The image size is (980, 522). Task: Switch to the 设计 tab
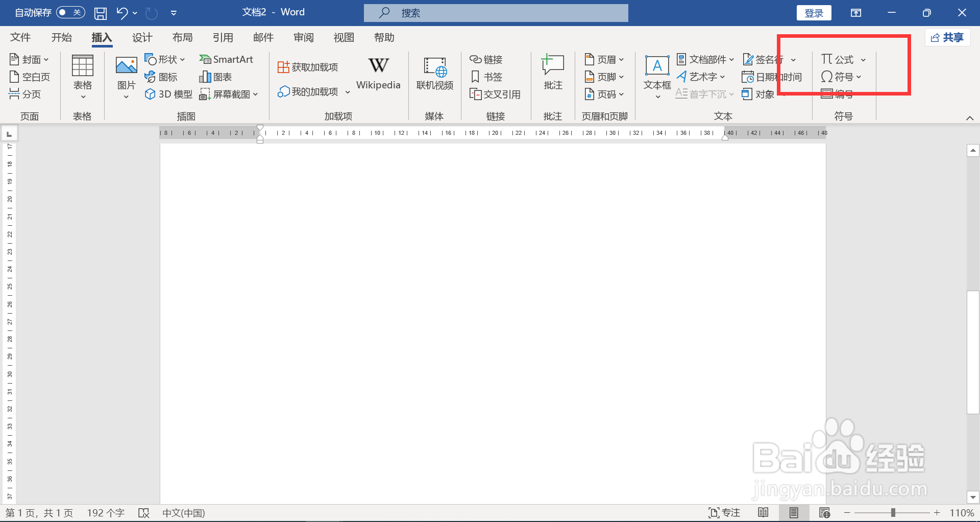click(142, 37)
